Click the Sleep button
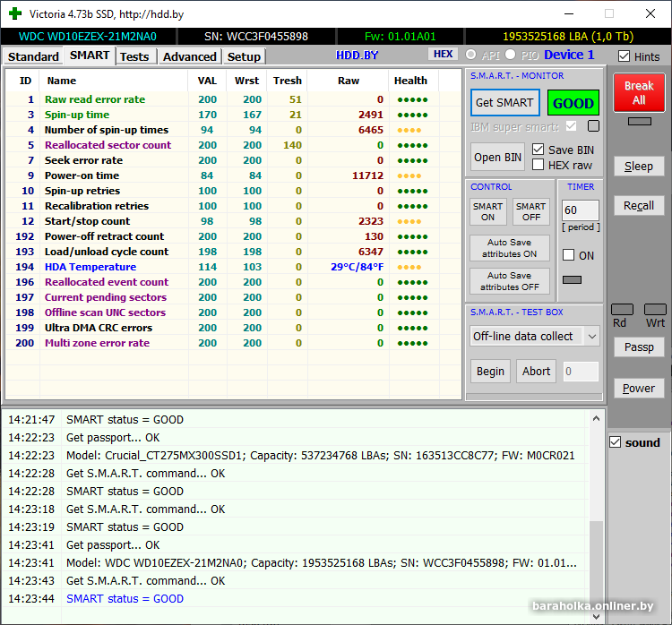 (x=639, y=167)
